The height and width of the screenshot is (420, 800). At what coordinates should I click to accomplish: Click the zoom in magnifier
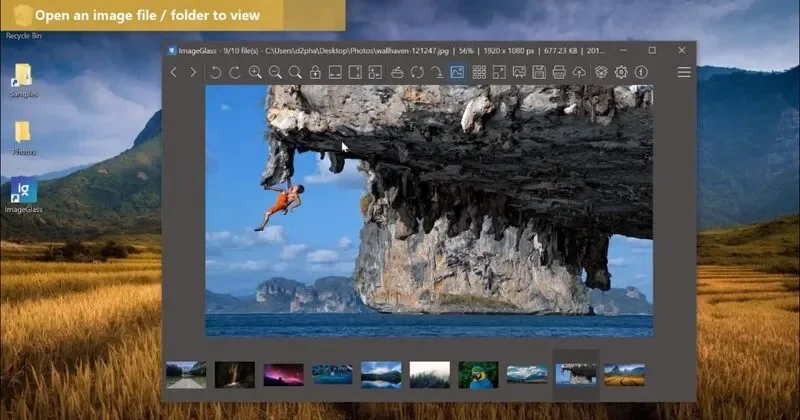255,72
